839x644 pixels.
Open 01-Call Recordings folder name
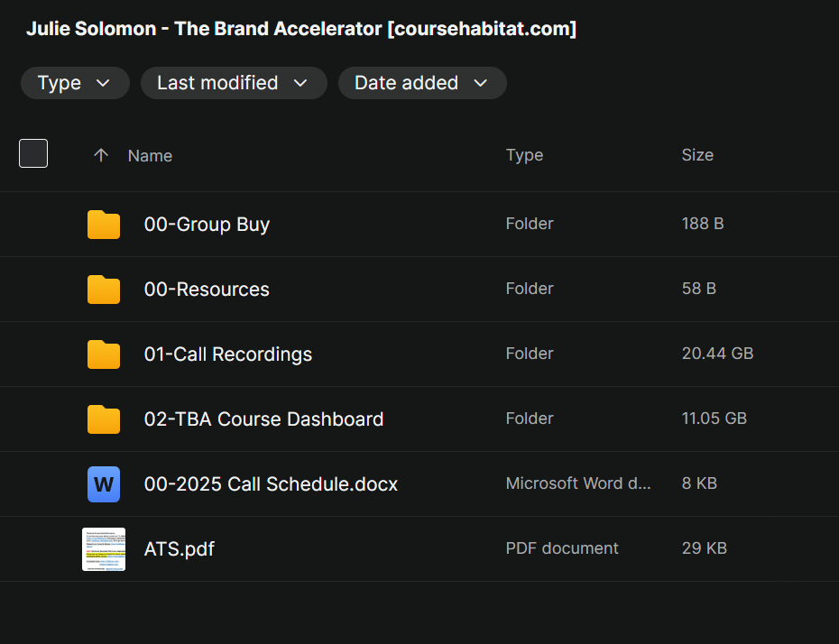(x=228, y=354)
